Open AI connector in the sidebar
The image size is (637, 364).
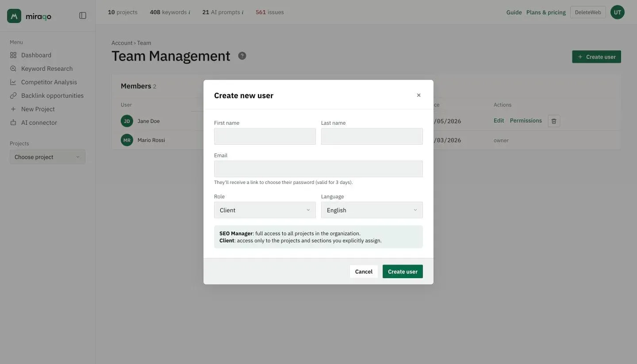pos(39,123)
